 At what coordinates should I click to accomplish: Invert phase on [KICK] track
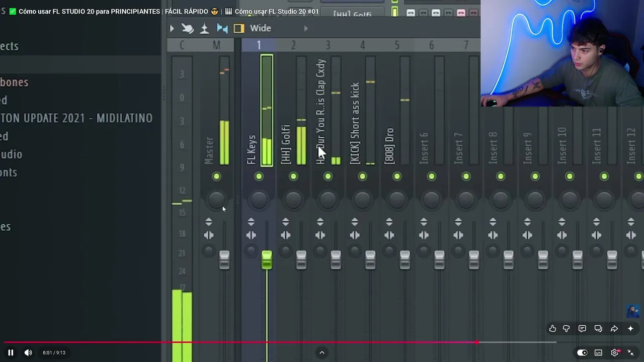(x=355, y=222)
